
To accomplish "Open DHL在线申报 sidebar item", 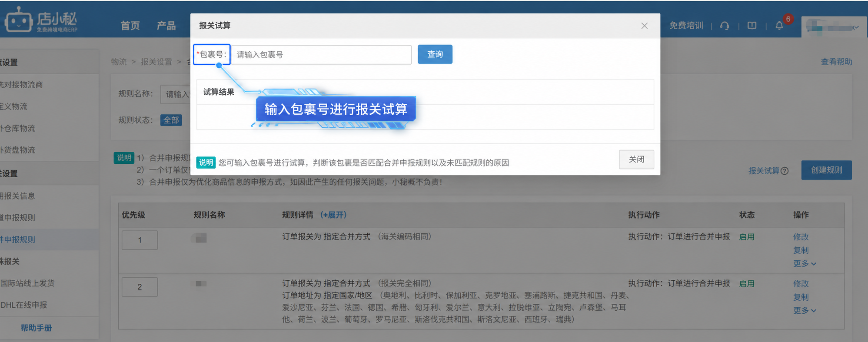I will click(23, 305).
